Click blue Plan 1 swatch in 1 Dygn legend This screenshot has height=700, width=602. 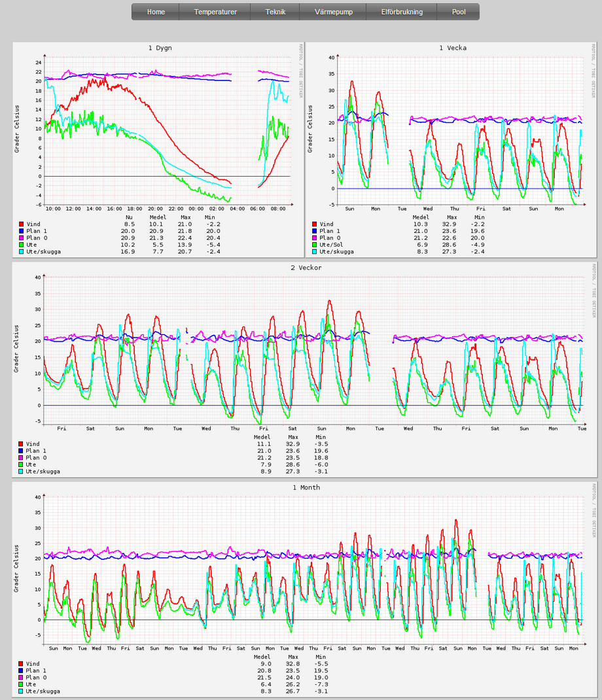[22, 231]
